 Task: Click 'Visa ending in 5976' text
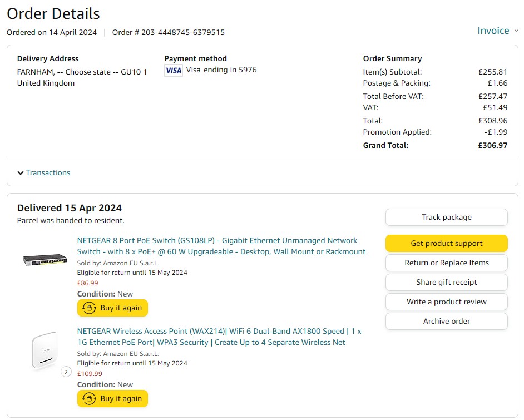click(x=221, y=70)
